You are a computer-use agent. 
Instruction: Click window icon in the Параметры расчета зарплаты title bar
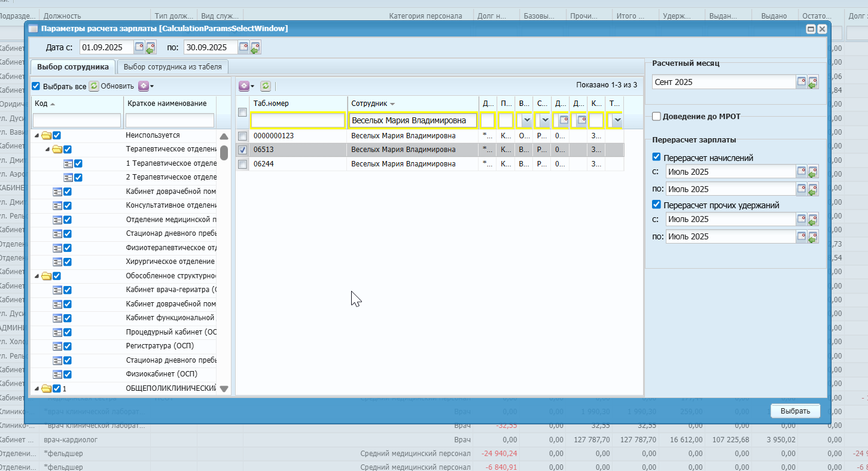pyautogui.click(x=33, y=28)
